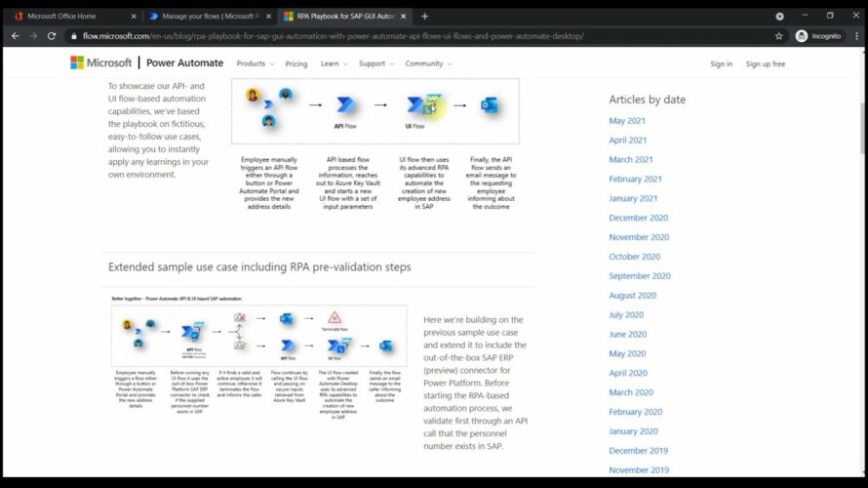Expand the Learn dropdown
Viewport: 868px width, 488px height.
(335, 63)
